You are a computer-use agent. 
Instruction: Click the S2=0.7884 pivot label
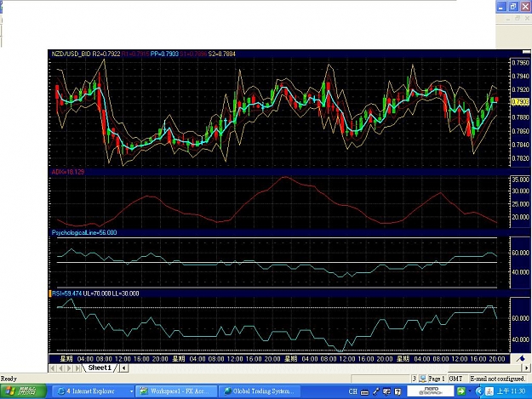pyautogui.click(x=222, y=54)
